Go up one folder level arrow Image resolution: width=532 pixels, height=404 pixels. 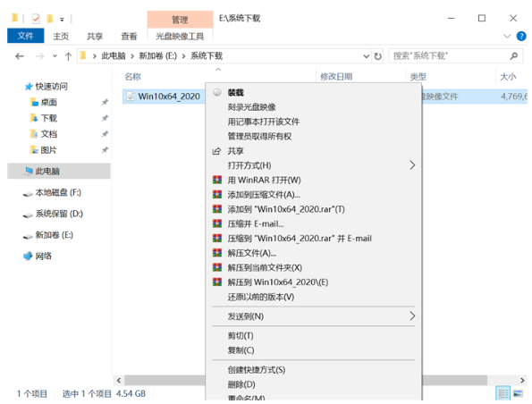point(68,56)
